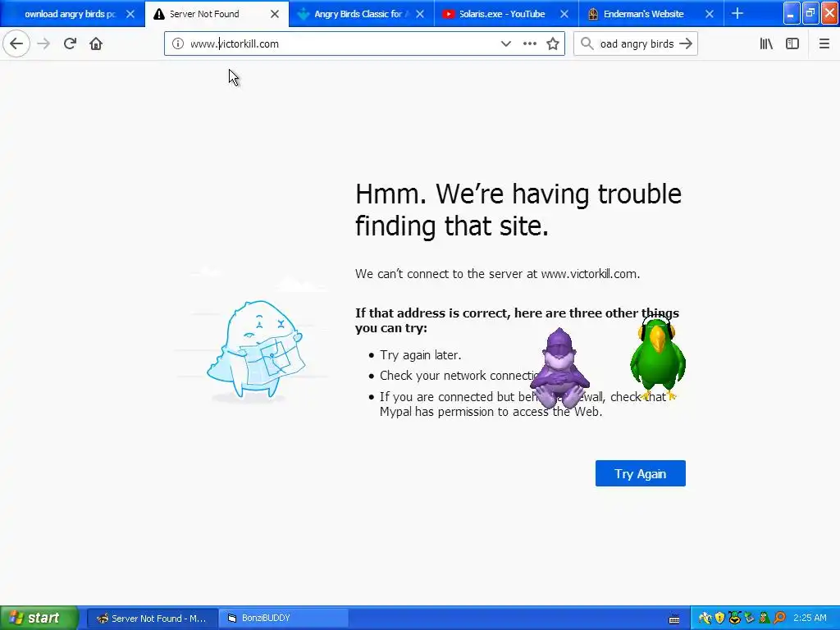The height and width of the screenshot is (630, 840).
Task: Close the Server Not Found tab
Action: [x=275, y=14]
